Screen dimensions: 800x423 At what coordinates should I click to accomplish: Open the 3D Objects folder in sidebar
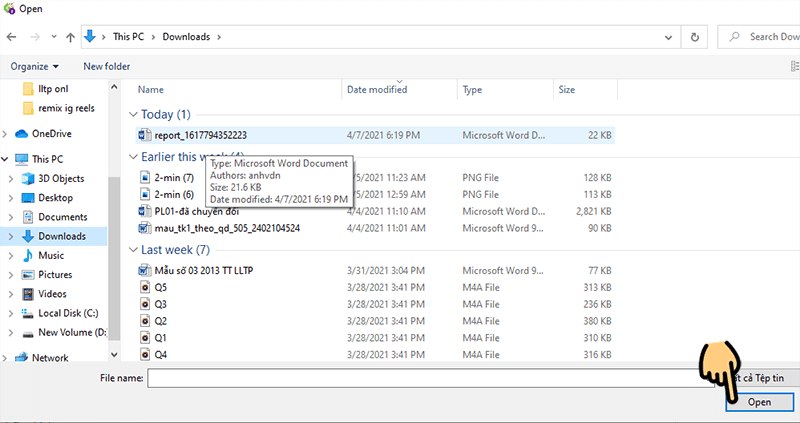pos(60,179)
